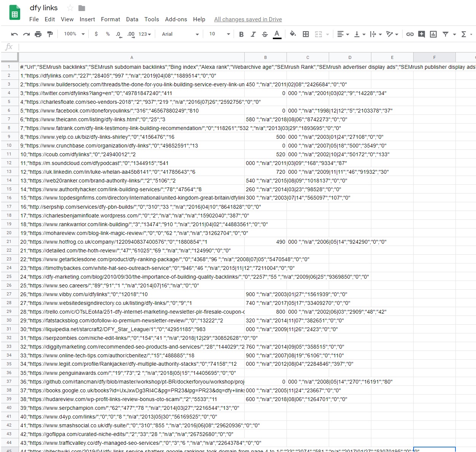Open Google Sheets home icon
Screen dimensions: 476x452
coord(14,13)
